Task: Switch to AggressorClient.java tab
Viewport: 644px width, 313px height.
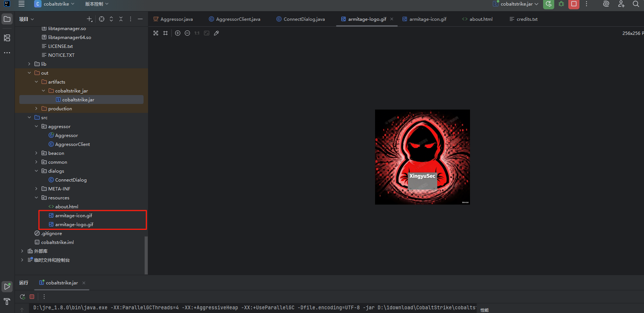Action: click(234, 19)
